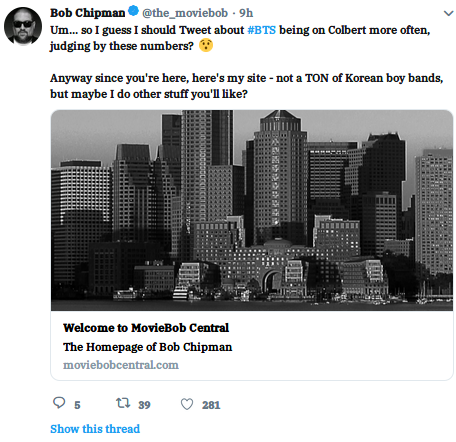This screenshot has height=442, width=456.
Task: Open Bob Chipman's profile avatar
Action: click(23, 26)
